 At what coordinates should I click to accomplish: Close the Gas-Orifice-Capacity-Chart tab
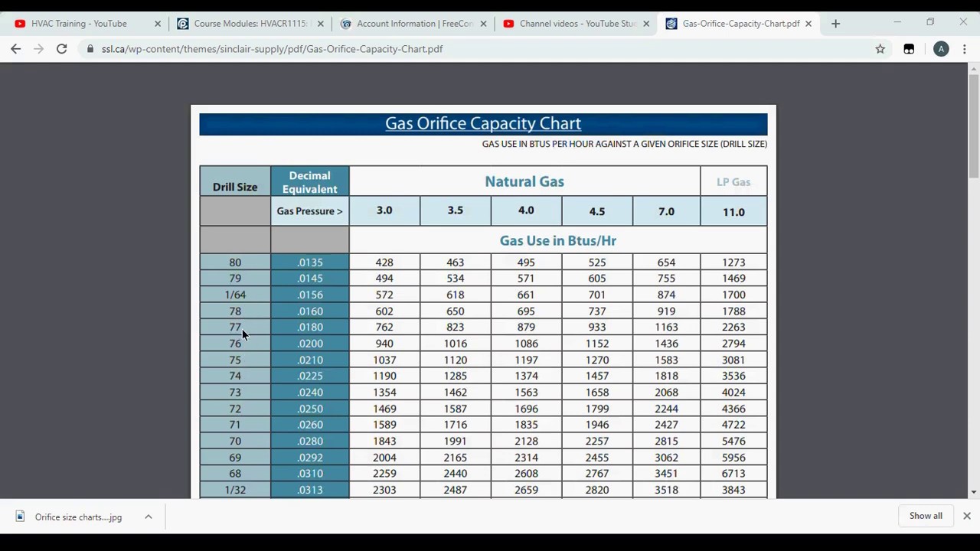click(x=808, y=24)
